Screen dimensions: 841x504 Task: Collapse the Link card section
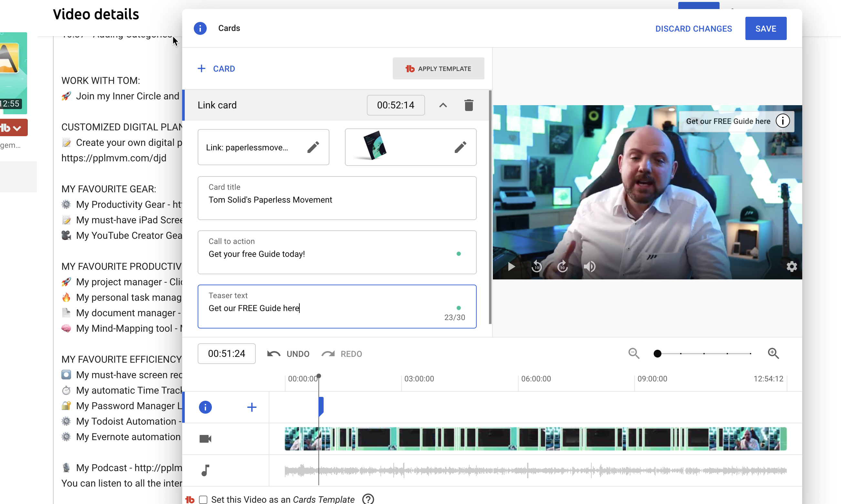click(x=442, y=105)
